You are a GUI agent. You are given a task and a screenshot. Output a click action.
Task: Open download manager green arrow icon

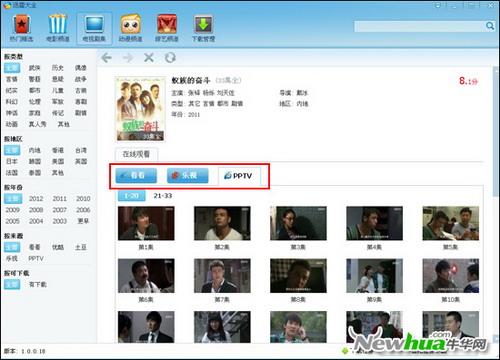pyautogui.click(x=203, y=24)
